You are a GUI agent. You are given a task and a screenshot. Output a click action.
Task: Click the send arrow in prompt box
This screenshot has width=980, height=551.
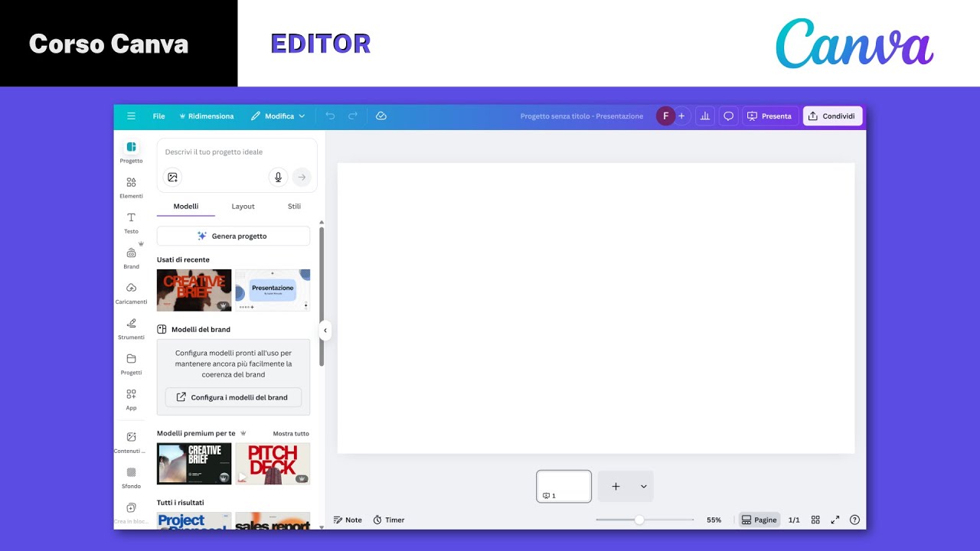302,178
